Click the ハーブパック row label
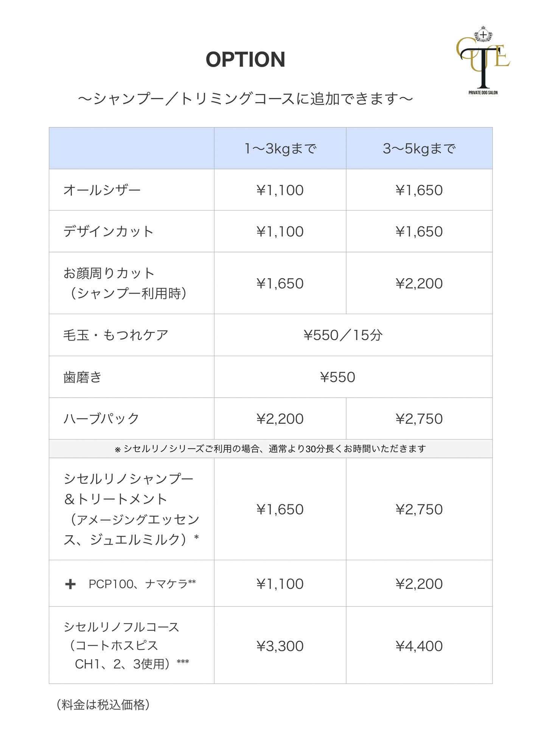 pos(101,418)
